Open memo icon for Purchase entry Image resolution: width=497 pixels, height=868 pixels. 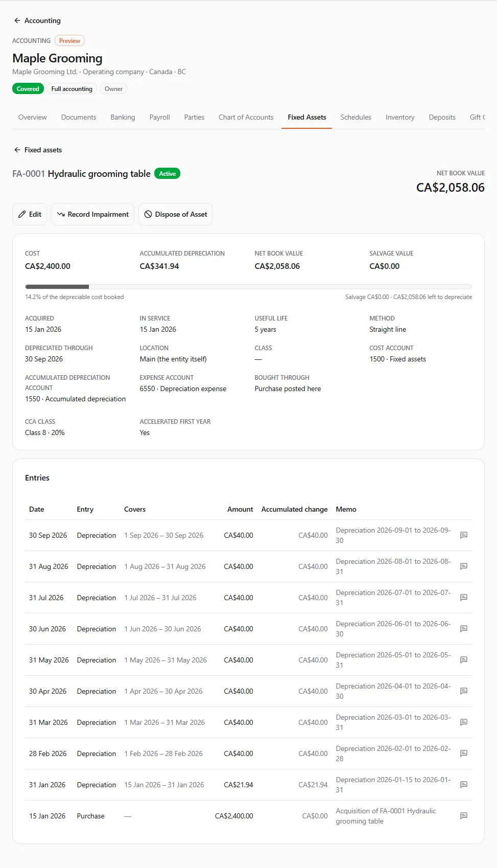(464, 816)
